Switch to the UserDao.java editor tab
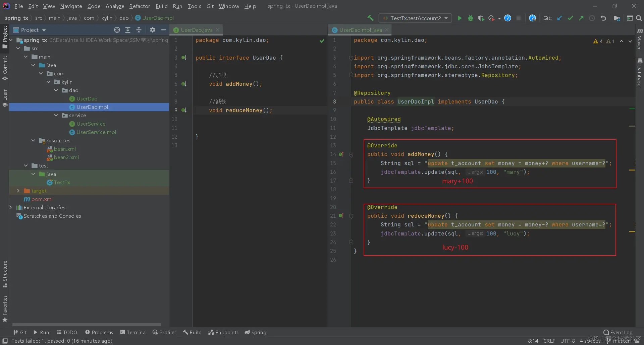The width and height of the screenshot is (644, 345). [x=196, y=30]
